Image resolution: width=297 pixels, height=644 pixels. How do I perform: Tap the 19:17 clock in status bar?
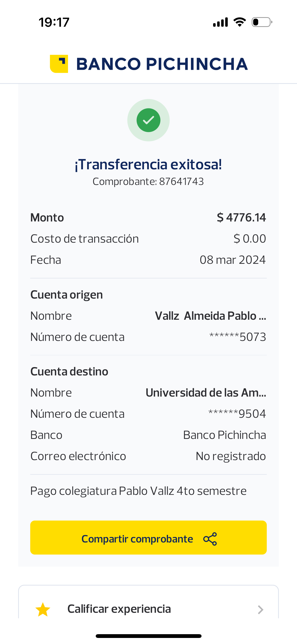[x=54, y=22]
